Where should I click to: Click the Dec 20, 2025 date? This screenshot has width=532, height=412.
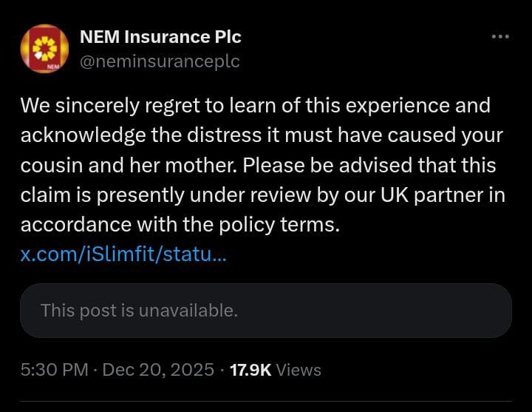click(158, 369)
